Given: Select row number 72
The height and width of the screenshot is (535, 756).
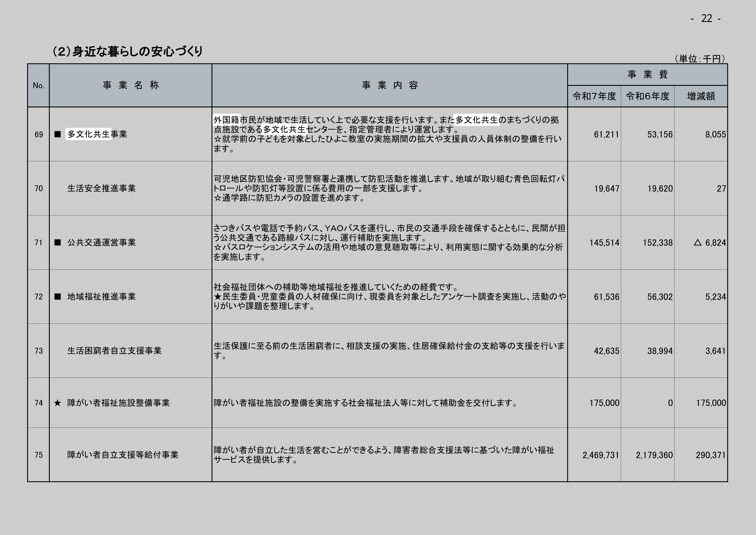Looking at the screenshot, I should (x=39, y=297).
